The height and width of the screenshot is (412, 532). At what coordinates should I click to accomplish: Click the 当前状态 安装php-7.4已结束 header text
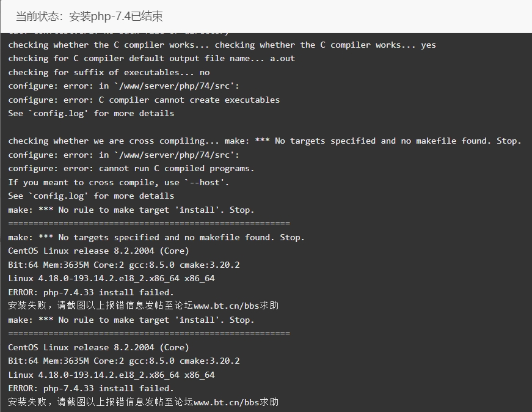click(x=89, y=17)
